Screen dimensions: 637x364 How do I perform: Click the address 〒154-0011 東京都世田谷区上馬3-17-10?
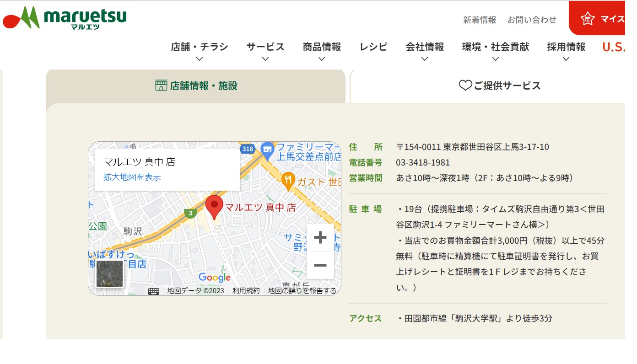tap(472, 147)
